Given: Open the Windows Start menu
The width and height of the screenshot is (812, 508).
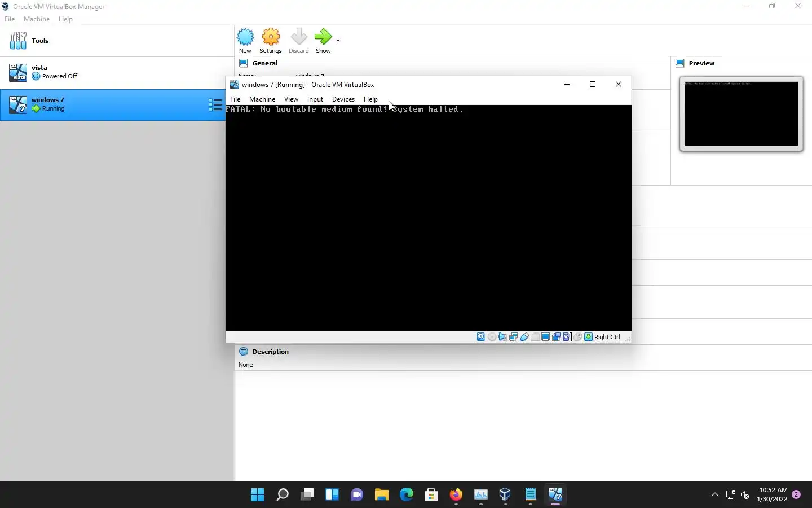Looking at the screenshot, I should (x=258, y=495).
